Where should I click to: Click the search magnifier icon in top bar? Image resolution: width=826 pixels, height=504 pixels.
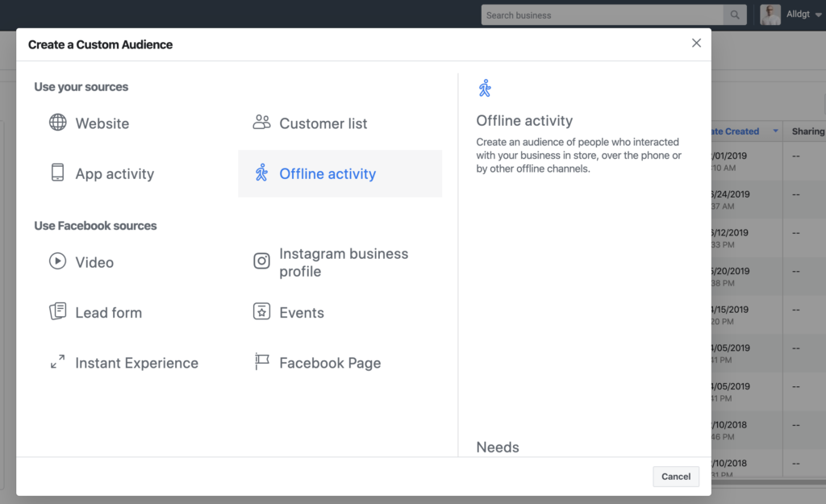(x=734, y=15)
